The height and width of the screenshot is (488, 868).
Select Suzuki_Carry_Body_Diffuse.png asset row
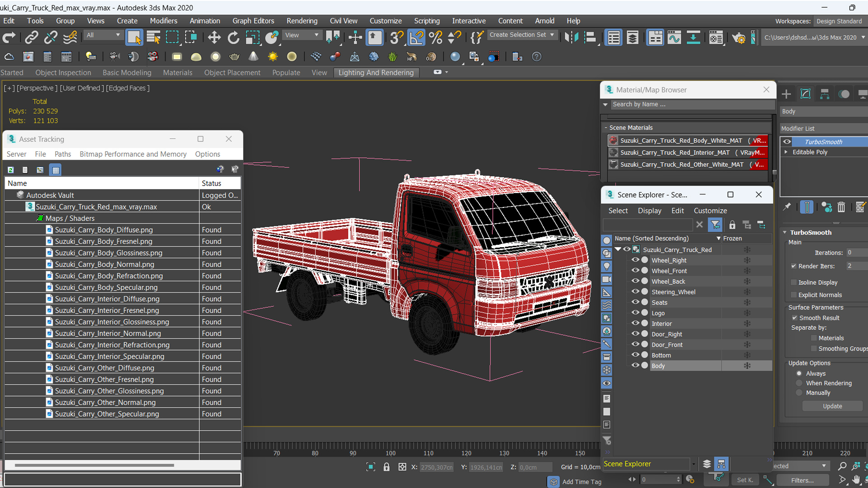pyautogui.click(x=123, y=230)
